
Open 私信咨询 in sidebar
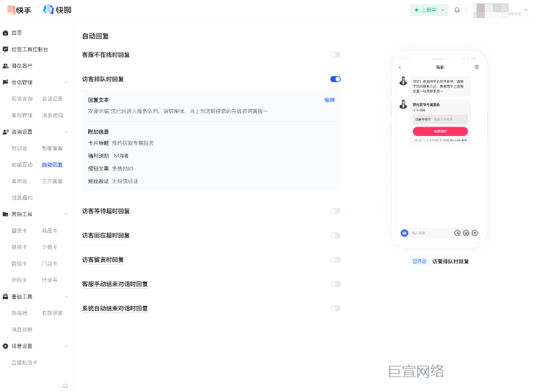(22, 99)
